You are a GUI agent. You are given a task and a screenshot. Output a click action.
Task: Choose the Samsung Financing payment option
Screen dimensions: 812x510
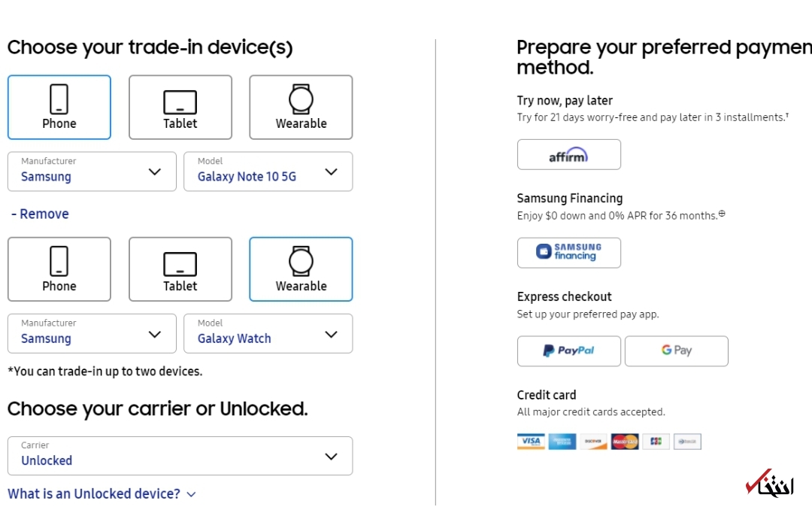(x=568, y=253)
